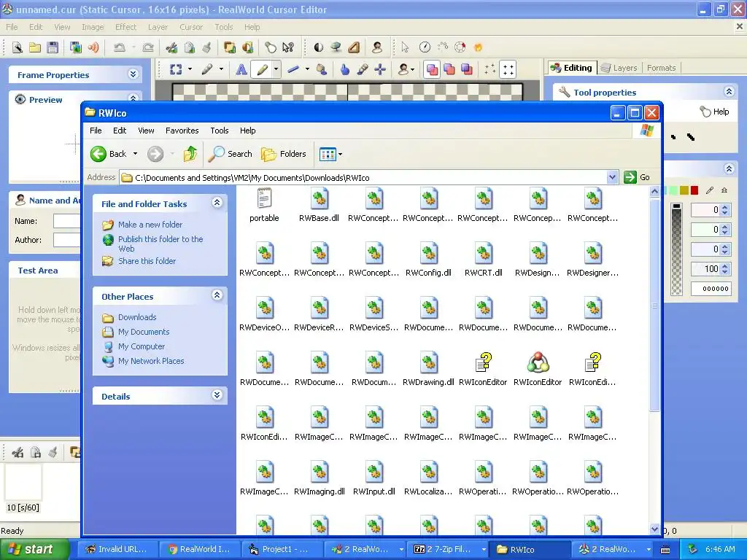Toggle the scattered four-dots button
This screenshot has height=560, width=747.
pyautogui.click(x=489, y=69)
